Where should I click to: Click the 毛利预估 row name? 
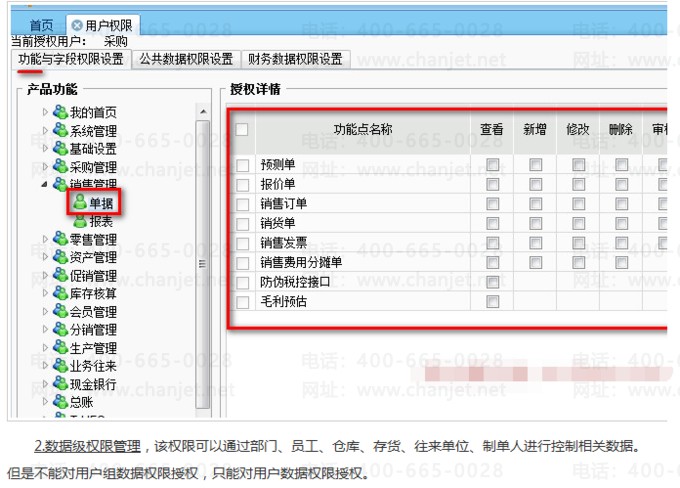click(284, 301)
